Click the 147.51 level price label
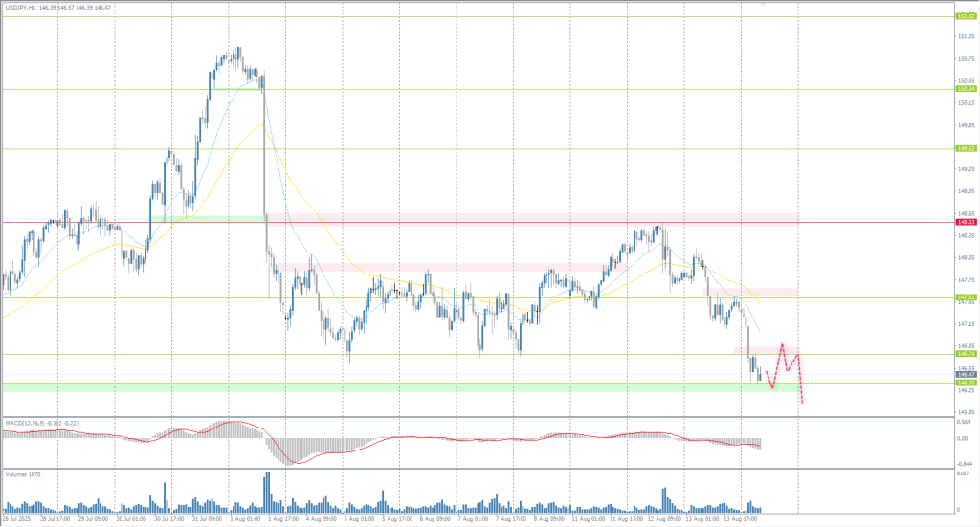The width and height of the screenshot is (980, 527). (x=965, y=297)
